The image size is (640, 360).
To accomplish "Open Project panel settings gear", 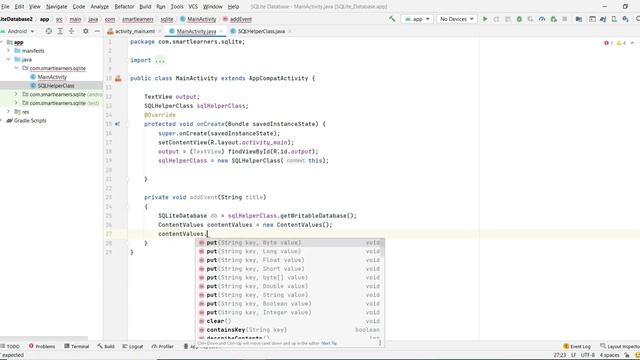I will click(x=85, y=31).
